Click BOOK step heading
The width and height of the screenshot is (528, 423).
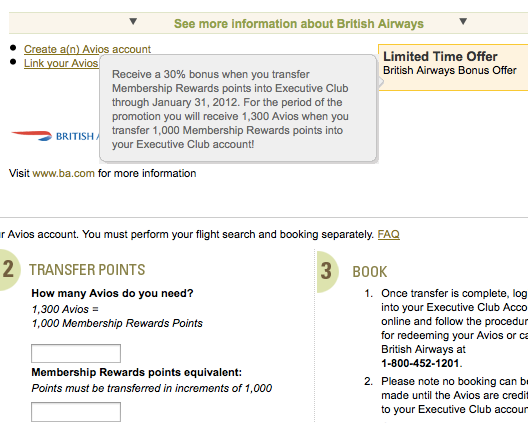[370, 272]
